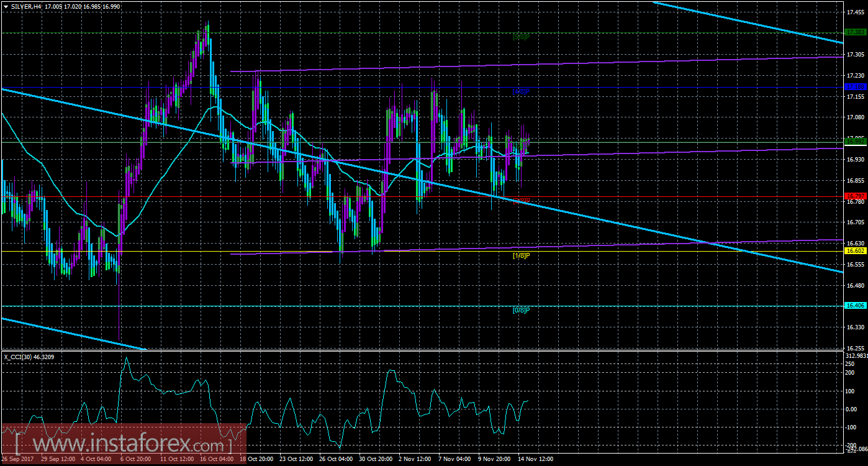This screenshot has width=868, height=466.
Task: Click the [4/8]P Murrey level label
Action: click(520, 91)
